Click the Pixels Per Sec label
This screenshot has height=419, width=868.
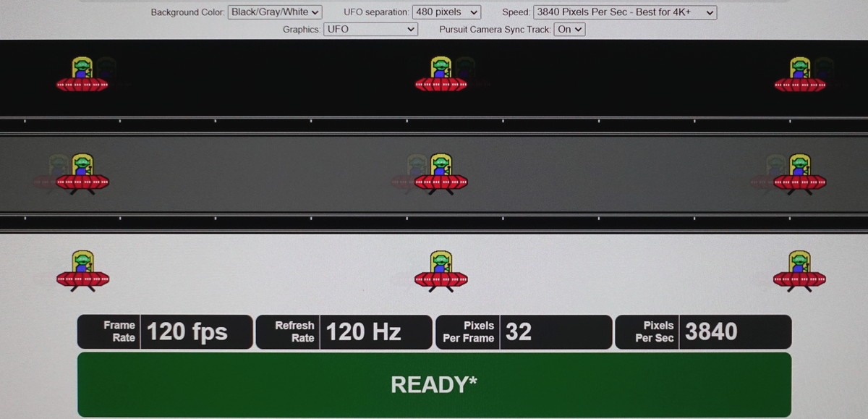pyautogui.click(x=655, y=331)
